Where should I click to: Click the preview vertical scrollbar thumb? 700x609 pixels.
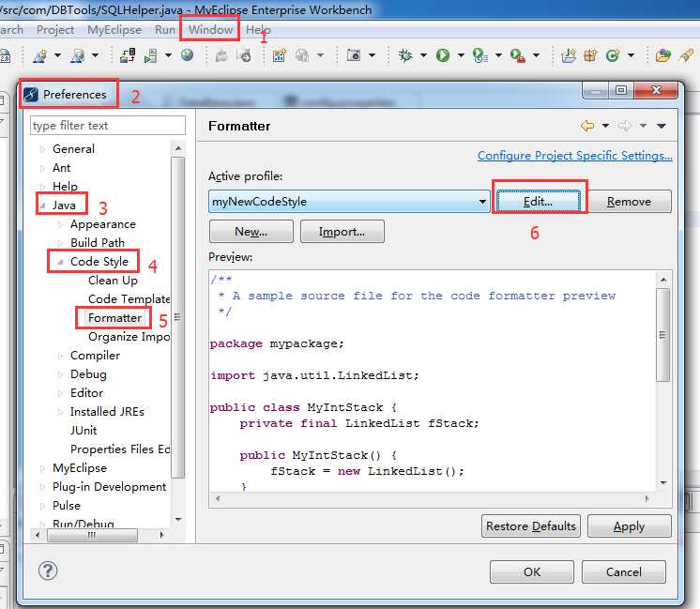[663, 335]
